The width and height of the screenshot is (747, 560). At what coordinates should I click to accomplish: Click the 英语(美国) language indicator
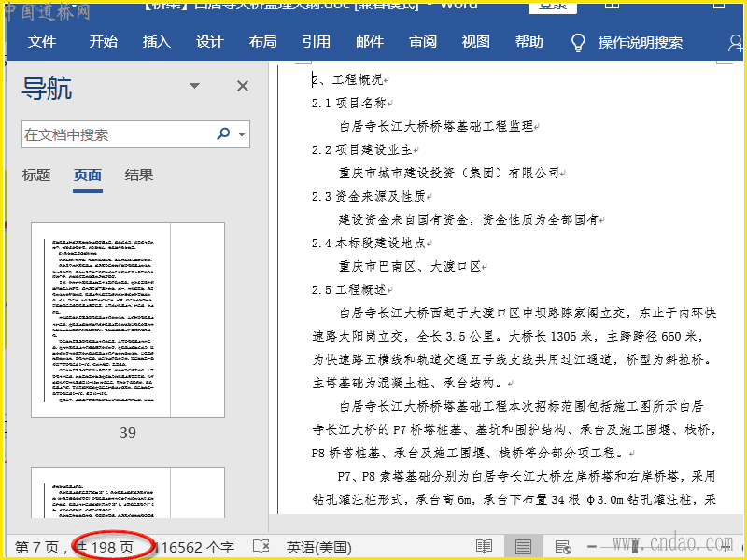[x=318, y=548]
